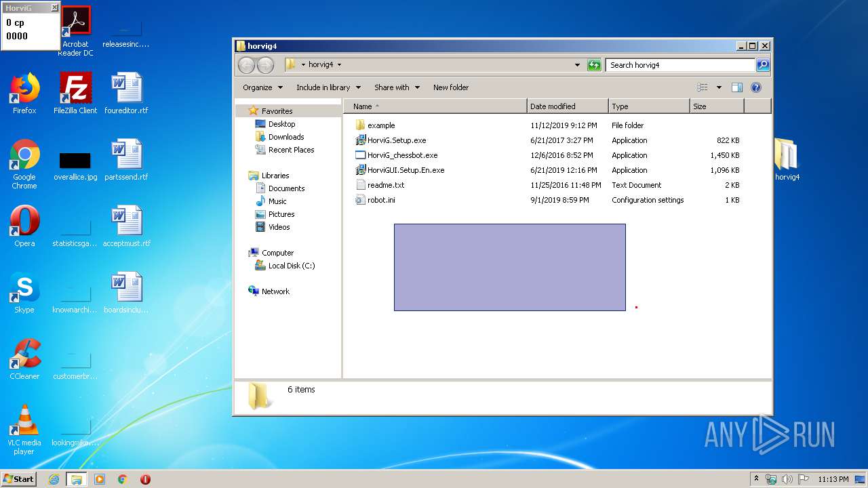Launch CCleaner desktop shortcut
The width and height of the screenshot is (868, 488).
tap(24, 359)
